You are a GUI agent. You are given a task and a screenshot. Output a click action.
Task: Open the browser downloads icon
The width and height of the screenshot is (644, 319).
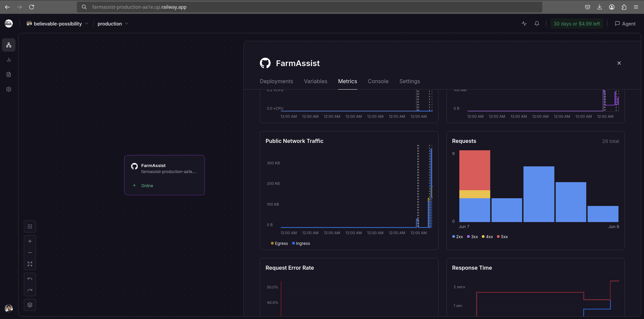tap(600, 7)
